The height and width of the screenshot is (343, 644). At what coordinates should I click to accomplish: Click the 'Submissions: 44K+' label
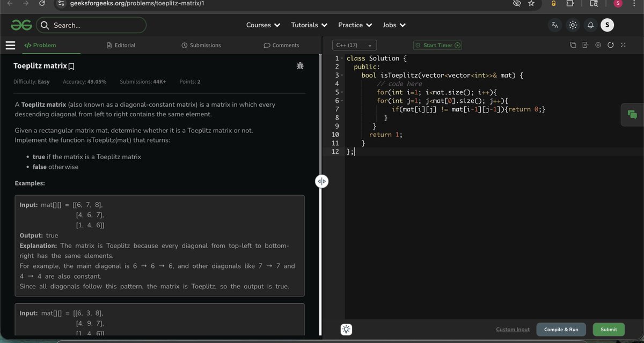tap(143, 82)
